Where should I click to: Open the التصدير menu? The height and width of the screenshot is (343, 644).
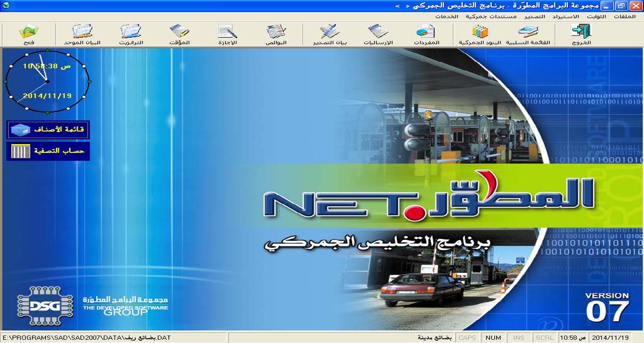pyautogui.click(x=535, y=16)
